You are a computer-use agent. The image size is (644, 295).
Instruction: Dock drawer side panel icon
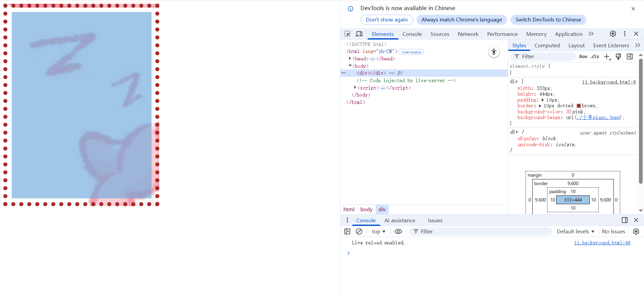[625, 220]
